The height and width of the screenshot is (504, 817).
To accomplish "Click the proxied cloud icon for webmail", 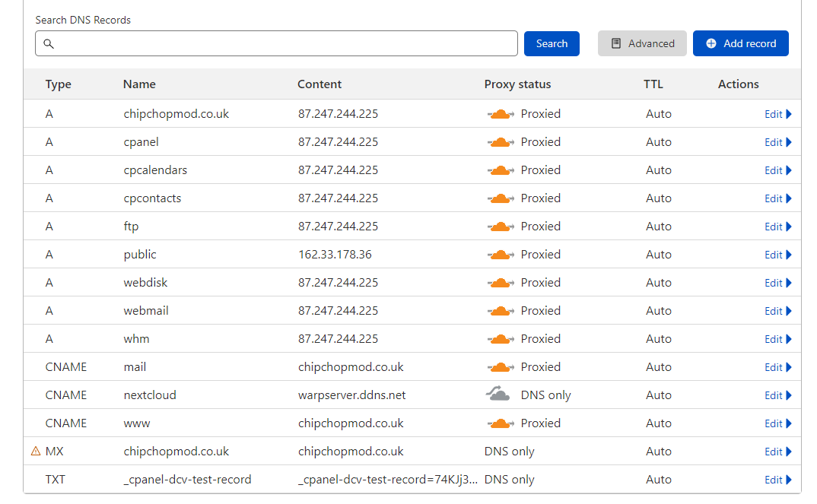I will pos(500,311).
